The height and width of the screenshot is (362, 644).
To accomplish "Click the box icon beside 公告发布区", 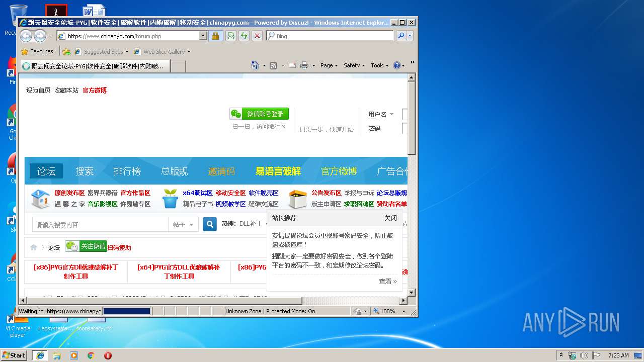I will 297,199.
